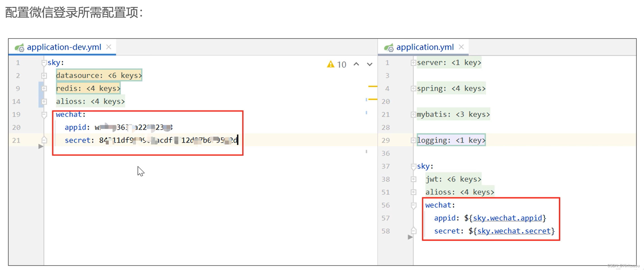Viewport: 644px width, 270px height.
Task: Click the Spring leaf icon on application.yml tab
Action: pyautogui.click(x=389, y=48)
